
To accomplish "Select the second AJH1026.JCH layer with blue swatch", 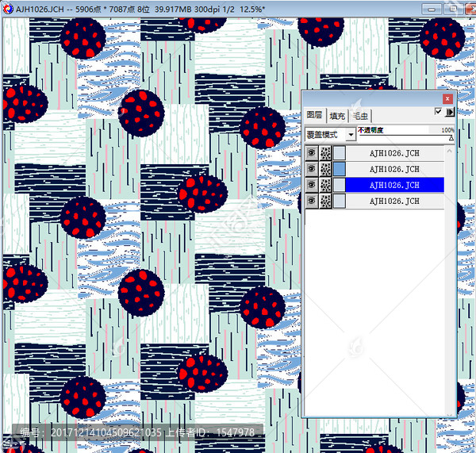I will point(394,169).
